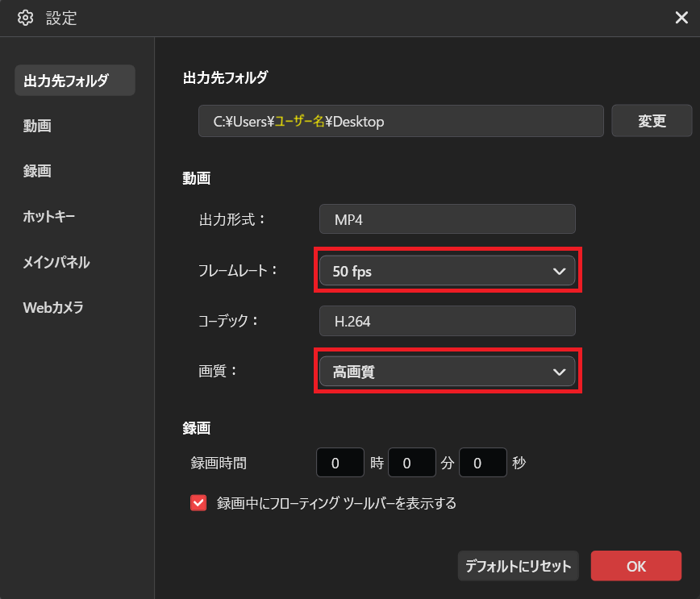Select the hours (時) recording time field
Viewport: 700px width, 599px height.
point(340,462)
